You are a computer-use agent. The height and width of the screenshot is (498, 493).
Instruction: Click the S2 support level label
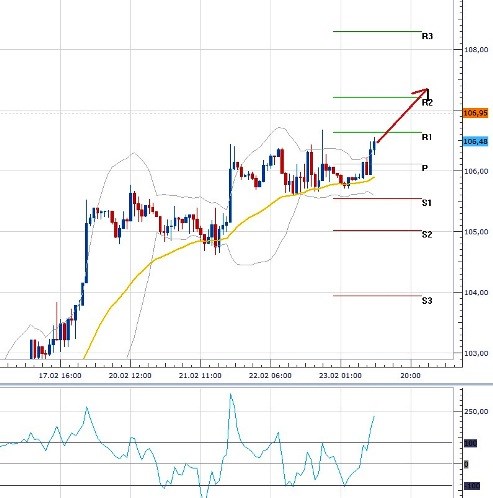427,234
